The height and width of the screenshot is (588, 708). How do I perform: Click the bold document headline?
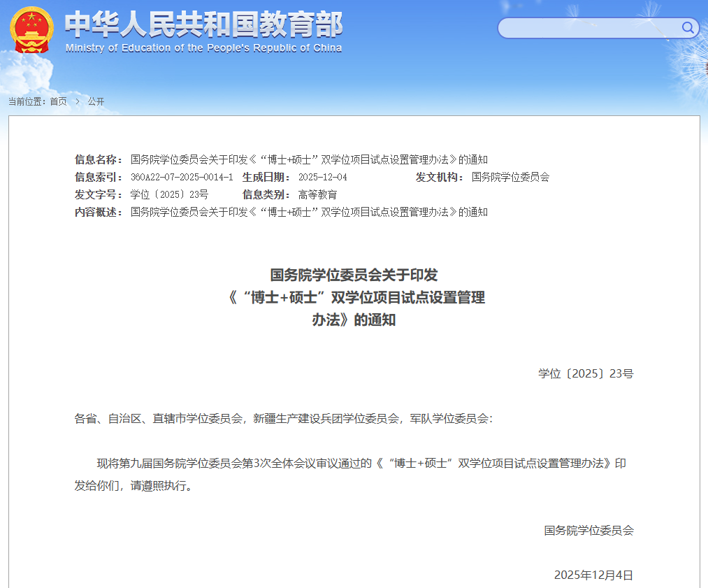(354, 297)
